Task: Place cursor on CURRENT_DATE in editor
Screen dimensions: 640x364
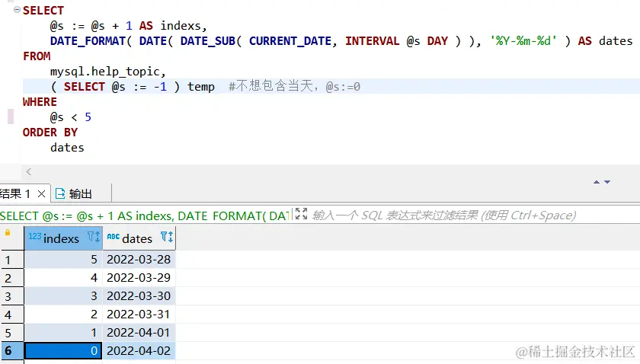Action: tap(290, 41)
